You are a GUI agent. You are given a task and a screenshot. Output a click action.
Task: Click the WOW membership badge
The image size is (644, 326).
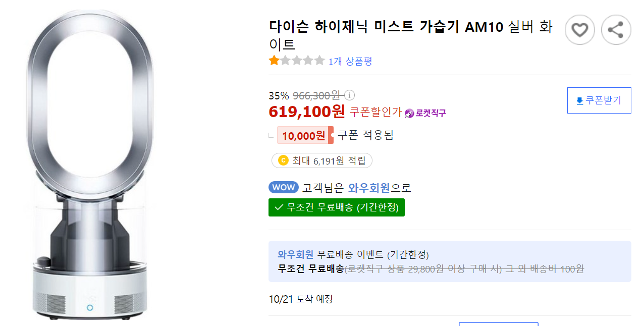point(283,187)
